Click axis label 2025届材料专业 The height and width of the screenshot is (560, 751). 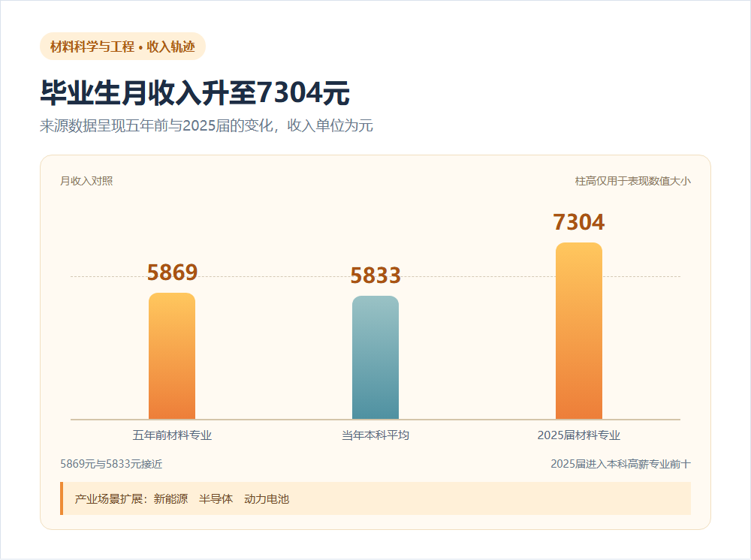579,435
